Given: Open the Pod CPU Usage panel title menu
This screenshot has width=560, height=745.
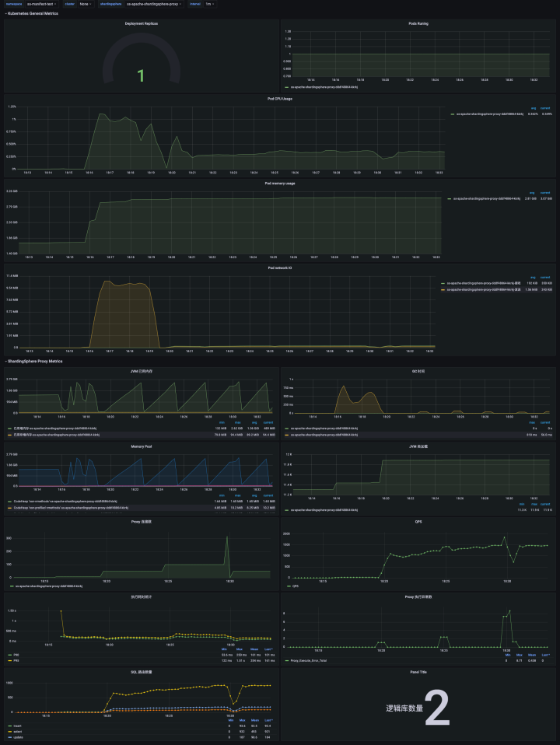Looking at the screenshot, I should [x=280, y=99].
